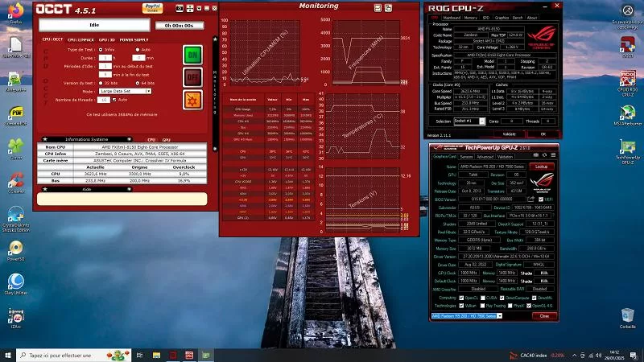Screen dimensions: 644x362
Task: Select Auto test type radio button
Action: click(138, 50)
